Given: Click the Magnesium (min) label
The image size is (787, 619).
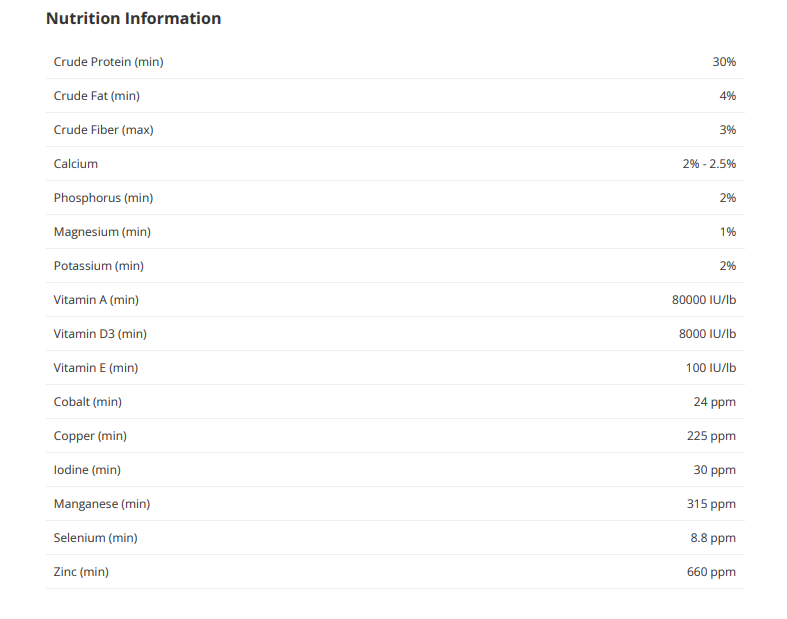Looking at the screenshot, I should 102,232.
